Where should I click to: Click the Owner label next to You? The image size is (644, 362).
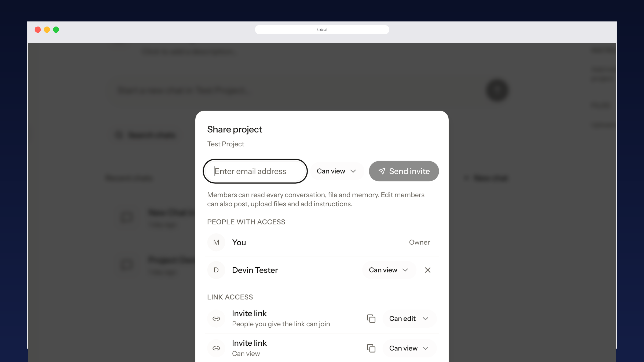click(419, 242)
